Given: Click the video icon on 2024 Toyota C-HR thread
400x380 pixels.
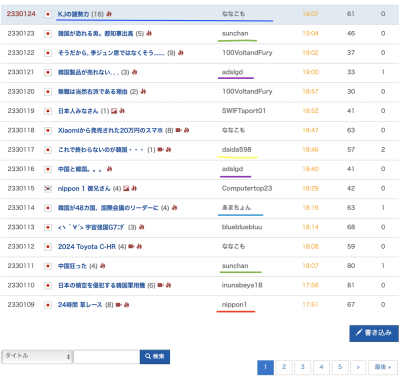Looking at the screenshot, I should (x=131, y=247).
